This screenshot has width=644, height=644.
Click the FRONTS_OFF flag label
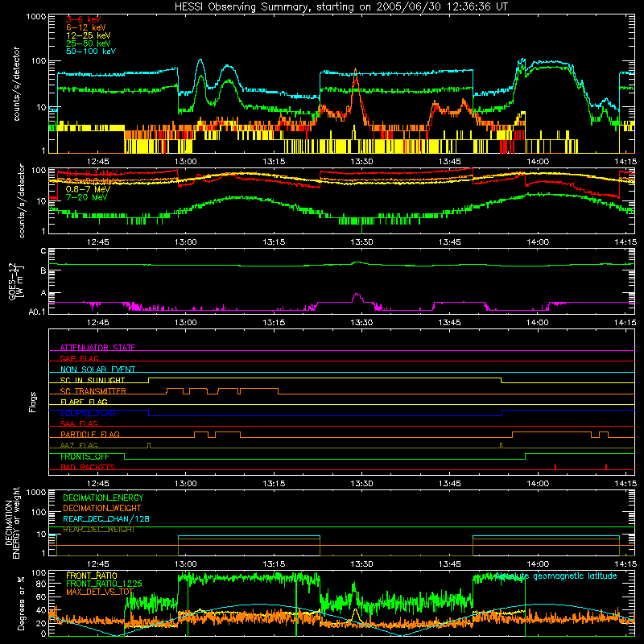click(85, 456)
